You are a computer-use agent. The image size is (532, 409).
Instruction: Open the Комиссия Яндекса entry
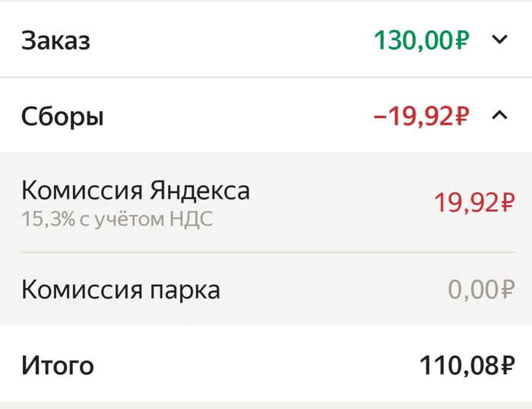point(135,190)
